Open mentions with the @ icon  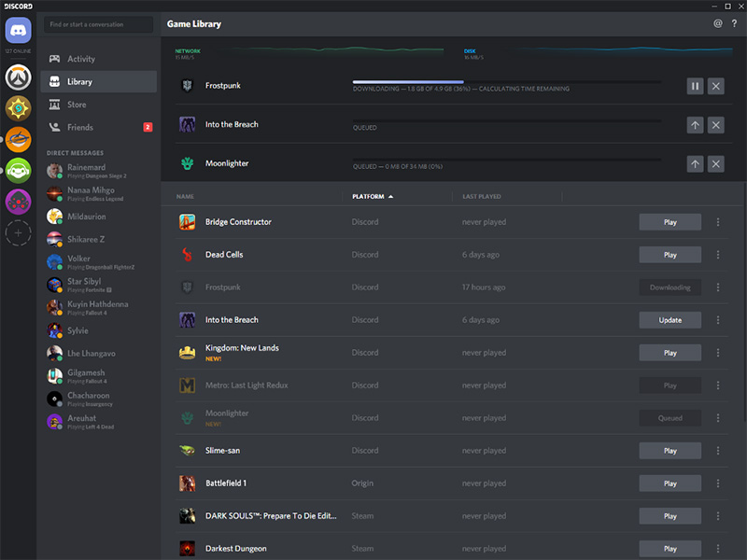[717, 24]
